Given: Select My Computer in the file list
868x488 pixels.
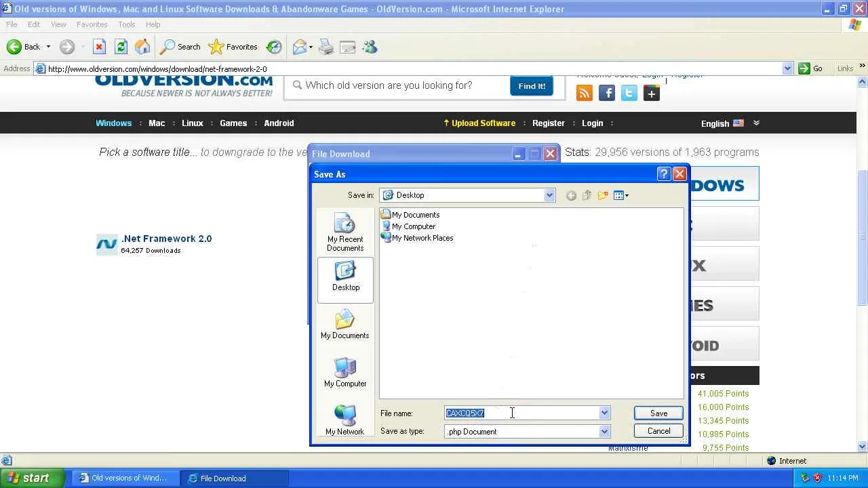Looking at the screenshot, I should 408,226.
